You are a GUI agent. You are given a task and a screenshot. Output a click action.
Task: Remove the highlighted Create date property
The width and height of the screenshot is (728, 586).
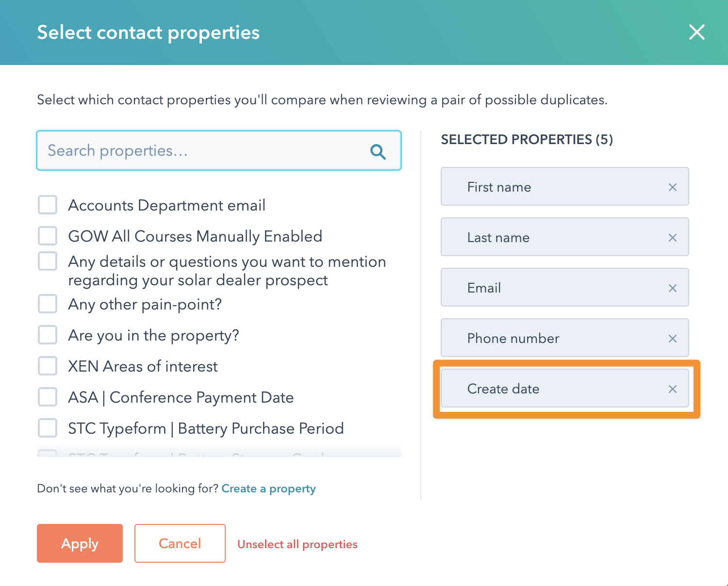click(673, 389)
